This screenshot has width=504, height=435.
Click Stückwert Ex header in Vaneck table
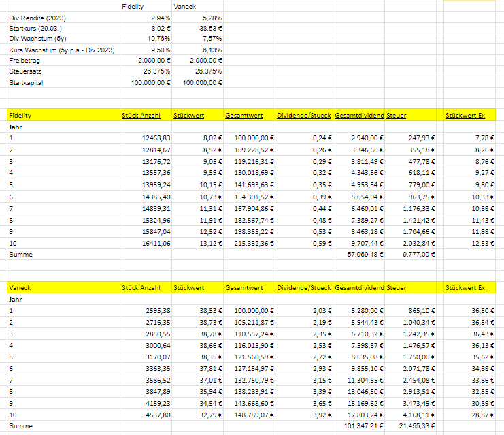[x=465, y=288]
